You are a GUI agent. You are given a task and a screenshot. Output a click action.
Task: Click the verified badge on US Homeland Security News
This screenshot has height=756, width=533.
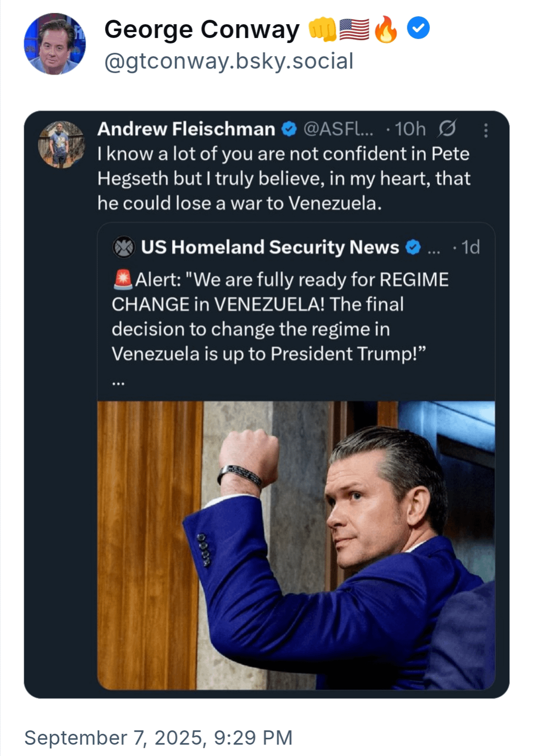click(413, 247)
